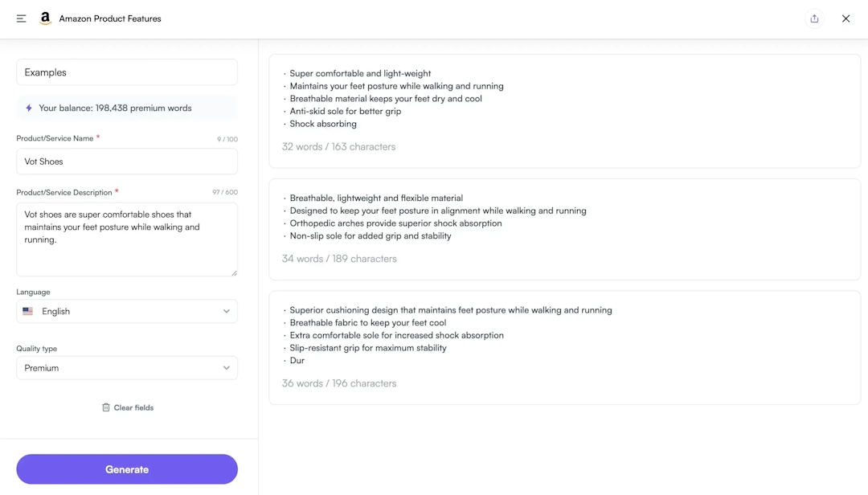Click the lightning bolt balance icon
868x495 pixels.
click(x=29, y=108)
